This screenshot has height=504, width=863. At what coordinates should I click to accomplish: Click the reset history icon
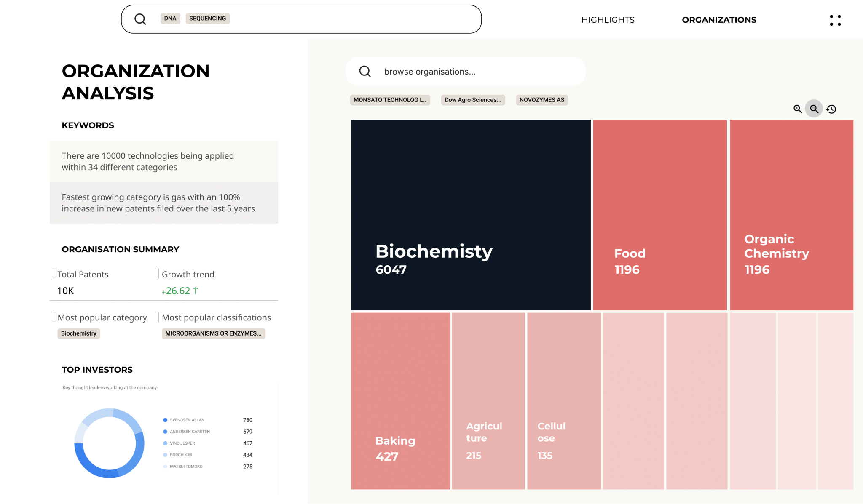(x=831, y=109)
